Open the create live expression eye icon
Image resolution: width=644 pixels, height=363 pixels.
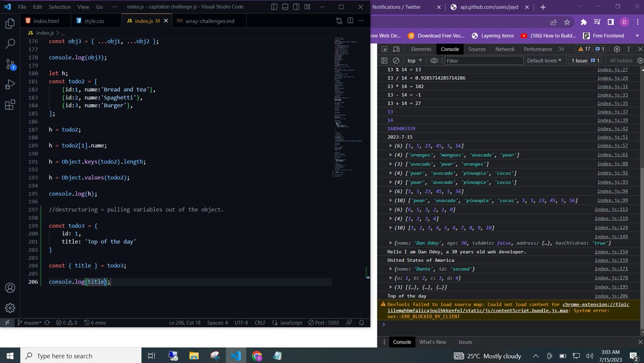(434, 61)
